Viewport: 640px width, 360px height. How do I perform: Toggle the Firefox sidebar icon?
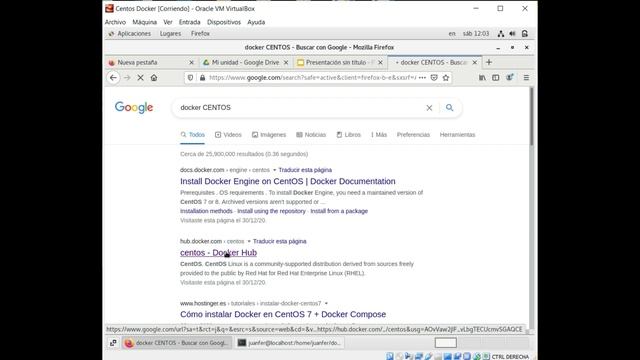[x=496, y=78]
